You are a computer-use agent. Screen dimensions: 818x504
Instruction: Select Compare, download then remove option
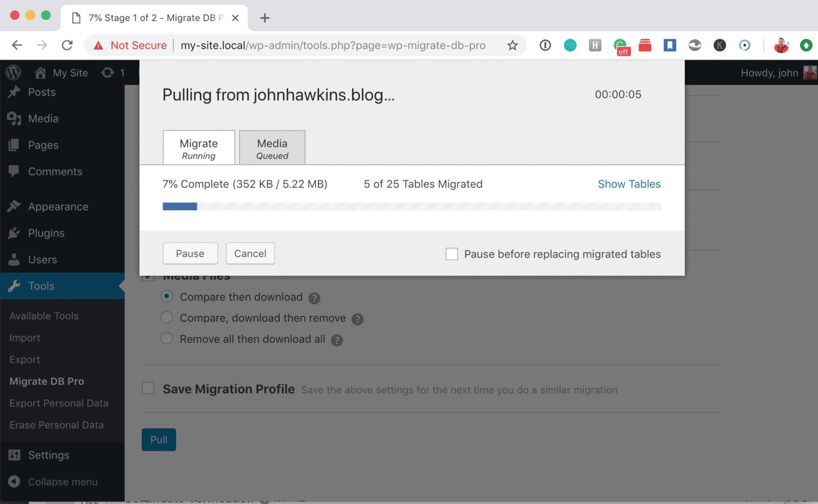[x=167, y=317]
